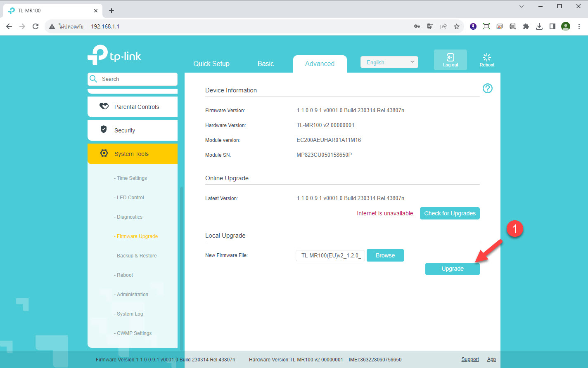Click firmware version text '1.1.0 0.9.1 v0001.0 Build 230314 Rel.43807n' under Device Information
Screen dimensions: 588x368
(x=350, y=111)
